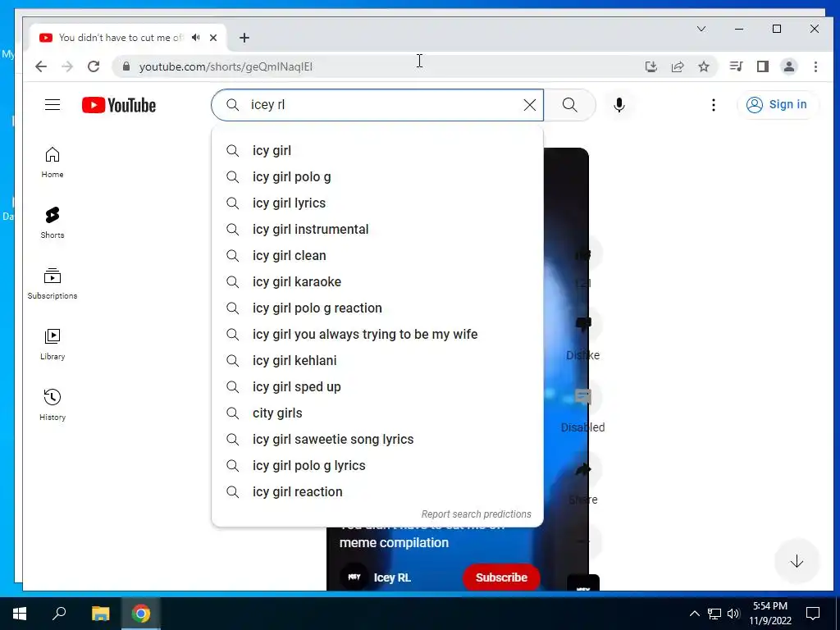This screenshot has height=630, width=840.
Task: Close the YouTube tab
Action: click(x=213, y=38)
